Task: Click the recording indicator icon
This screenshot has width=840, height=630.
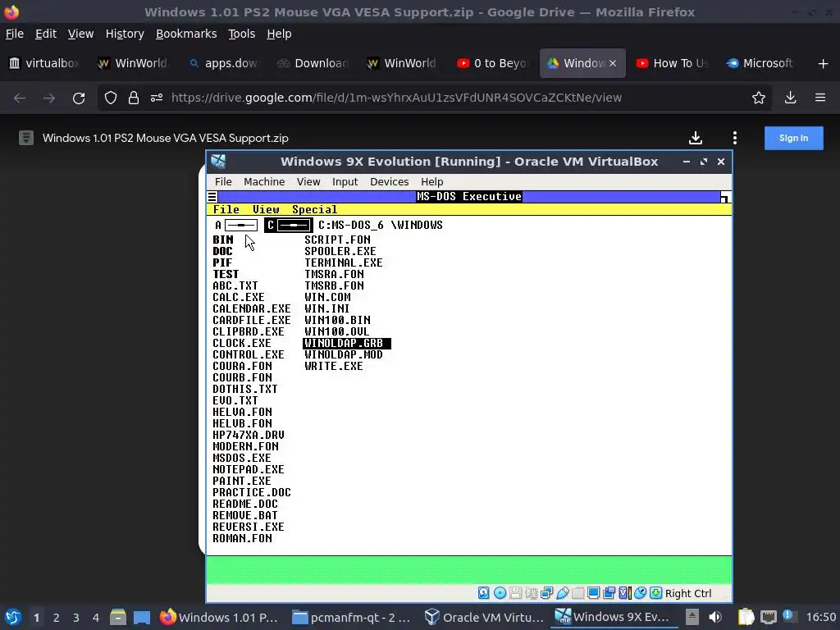Action: click(609, 592)
